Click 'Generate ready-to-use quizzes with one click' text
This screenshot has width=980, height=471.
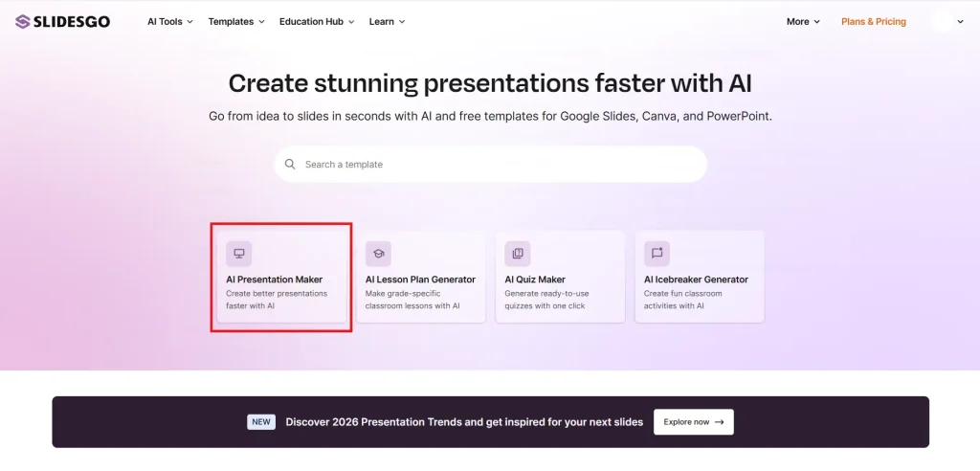click(546, 300)
